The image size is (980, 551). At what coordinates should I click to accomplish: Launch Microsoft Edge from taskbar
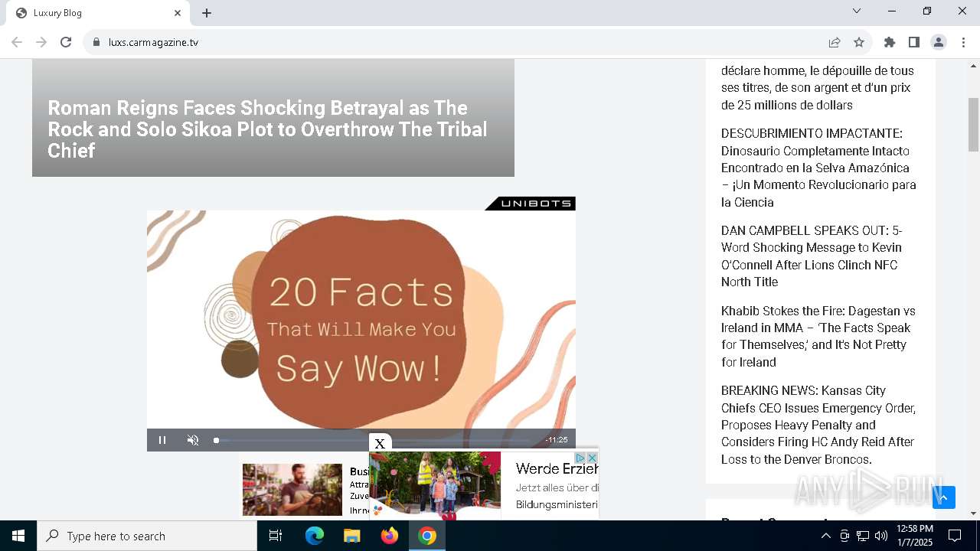point(315,536)
